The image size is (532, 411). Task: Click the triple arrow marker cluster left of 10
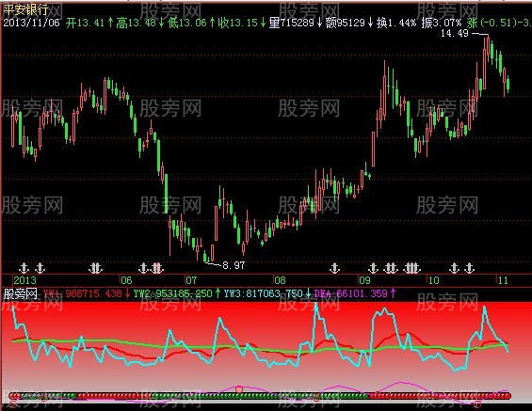point(412,268)
